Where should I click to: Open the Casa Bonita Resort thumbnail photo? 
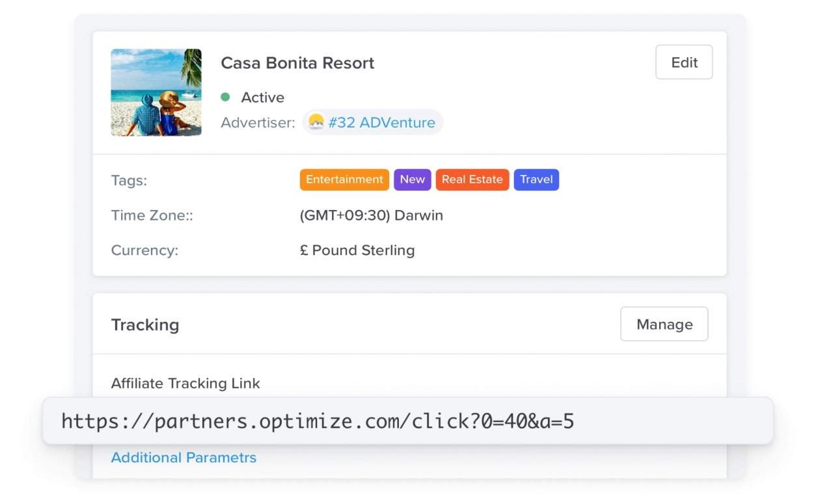(156, 92)
